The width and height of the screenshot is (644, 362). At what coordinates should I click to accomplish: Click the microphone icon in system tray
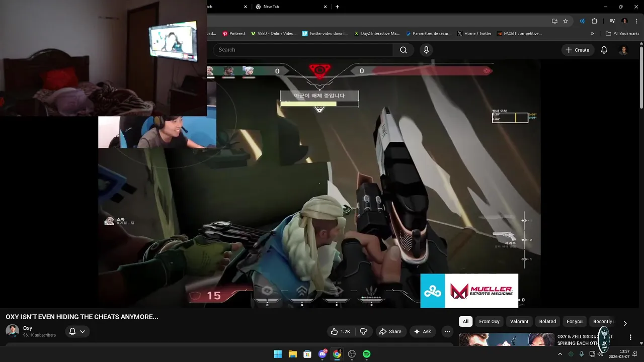[582, 354]
